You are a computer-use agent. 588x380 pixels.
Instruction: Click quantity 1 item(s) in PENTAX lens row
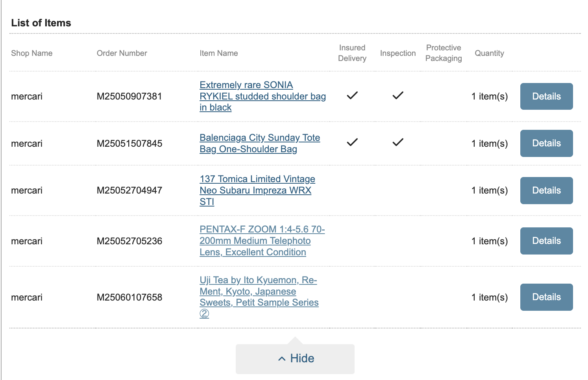[x=490, y=241]
